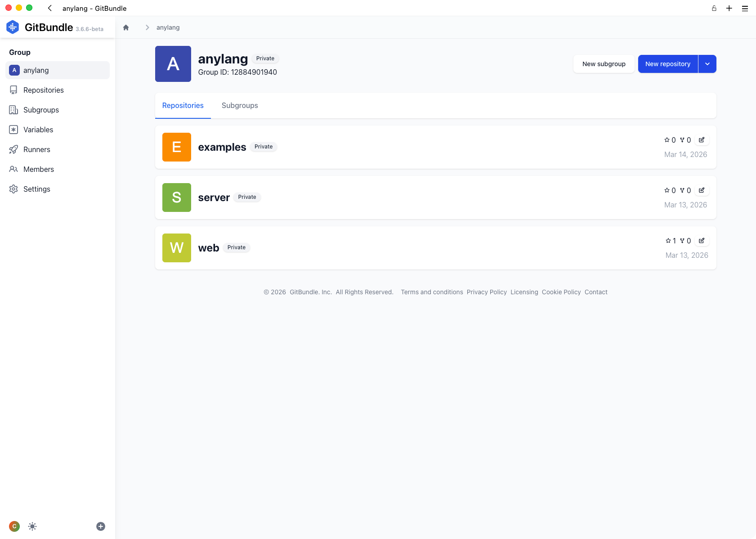Screen dimensions: 756x539
Task: Click the Private badge on web
Action: pyautogui.click(x=237, y=247)
